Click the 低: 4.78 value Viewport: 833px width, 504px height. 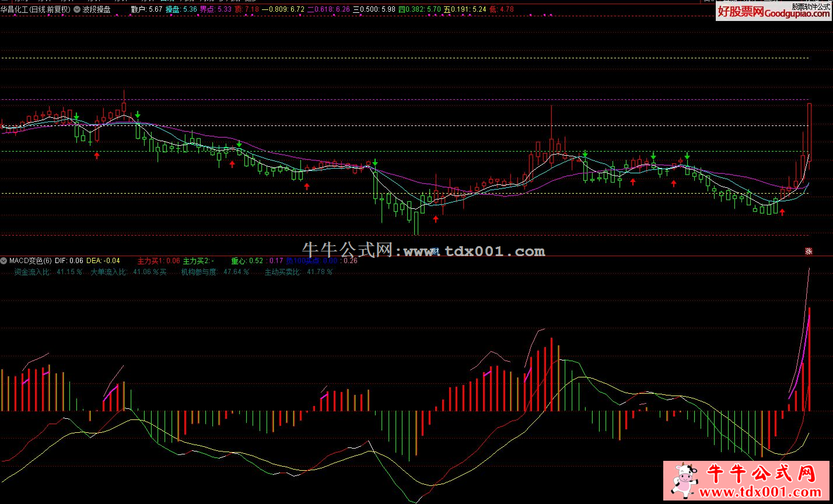502,9
